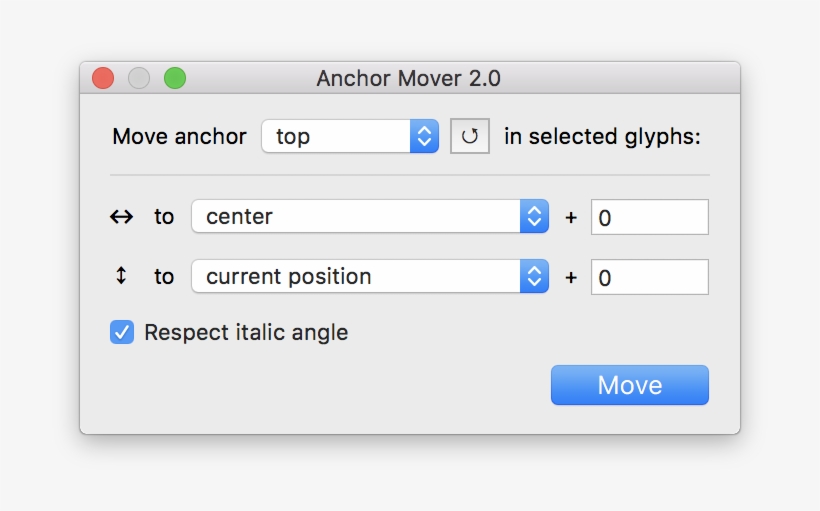Click the in selected glyphs label
Image resolution: width=820 pixels, height=511 pixels.
pyautogui.click(x=602, y=137)
